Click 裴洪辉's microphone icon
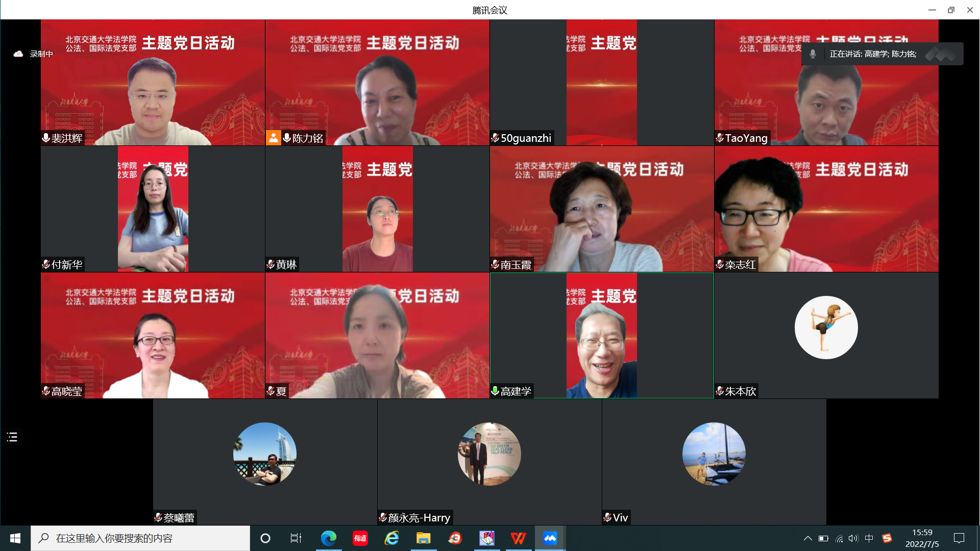The width and height of the screenshot is (980, 551). pos(46,138)
